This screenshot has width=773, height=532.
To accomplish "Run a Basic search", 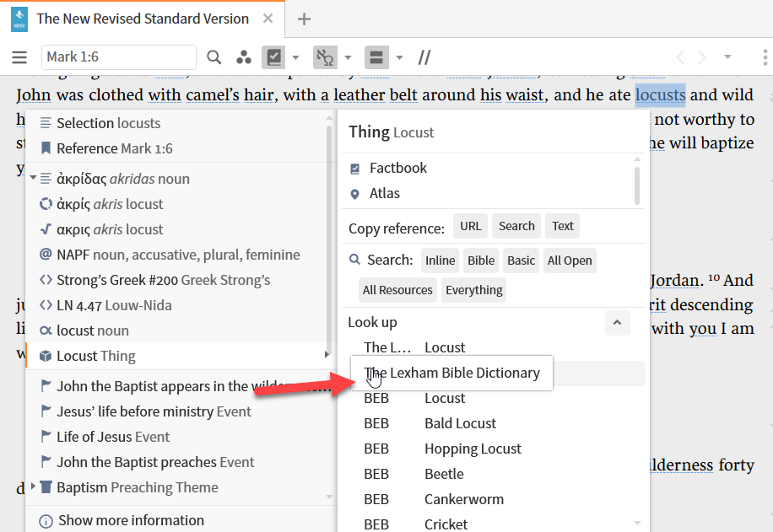I will pyautogui.click(x=521, y=261).
